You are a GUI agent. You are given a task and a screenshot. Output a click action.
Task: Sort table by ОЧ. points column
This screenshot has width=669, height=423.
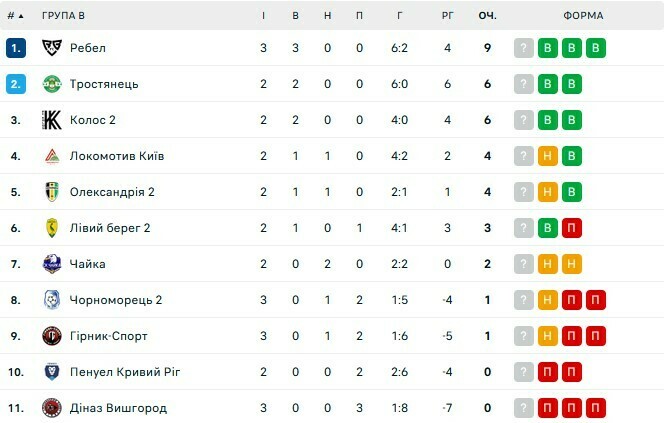[x=487, y=16]
